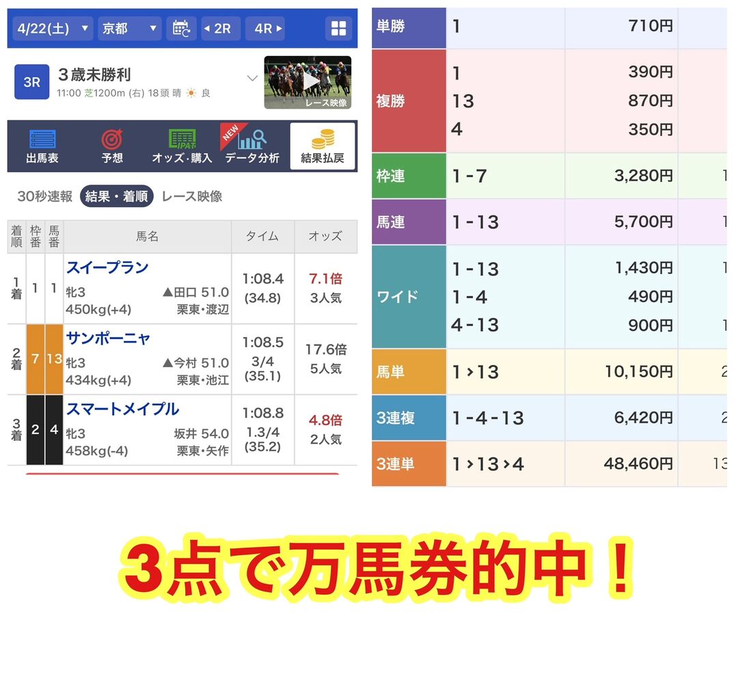Select the 結果・着順 pill tab
734x700 pixels.
coord(117,196)
